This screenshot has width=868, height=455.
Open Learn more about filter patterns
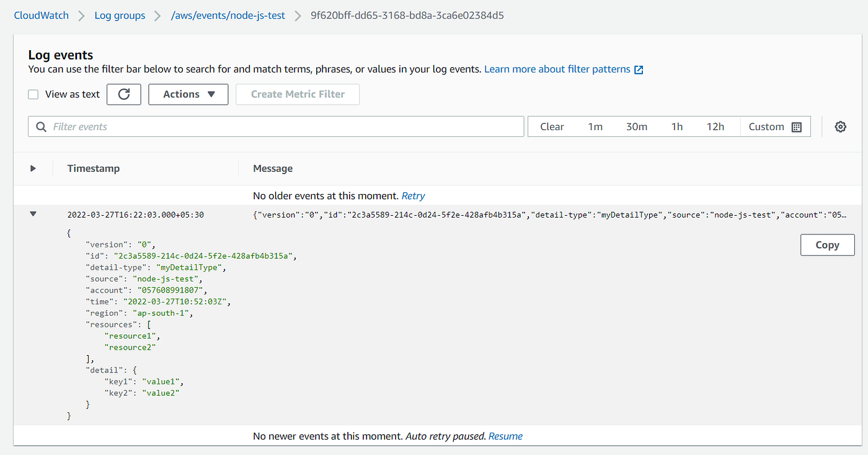(557, 69)
